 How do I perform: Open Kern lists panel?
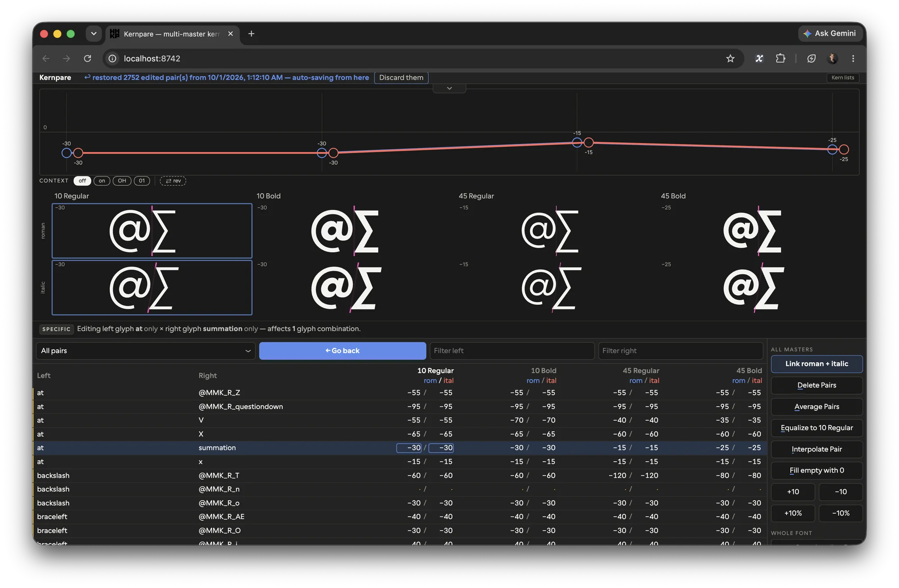843,78
